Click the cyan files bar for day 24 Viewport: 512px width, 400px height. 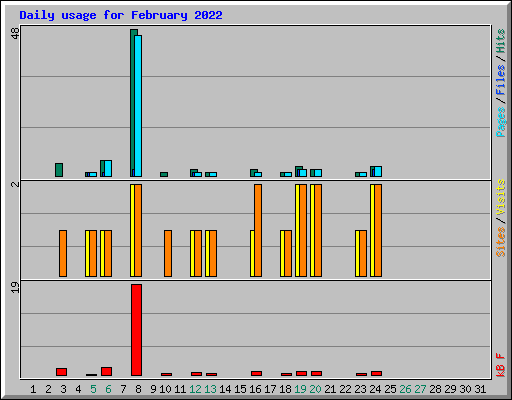coord(378,171)
